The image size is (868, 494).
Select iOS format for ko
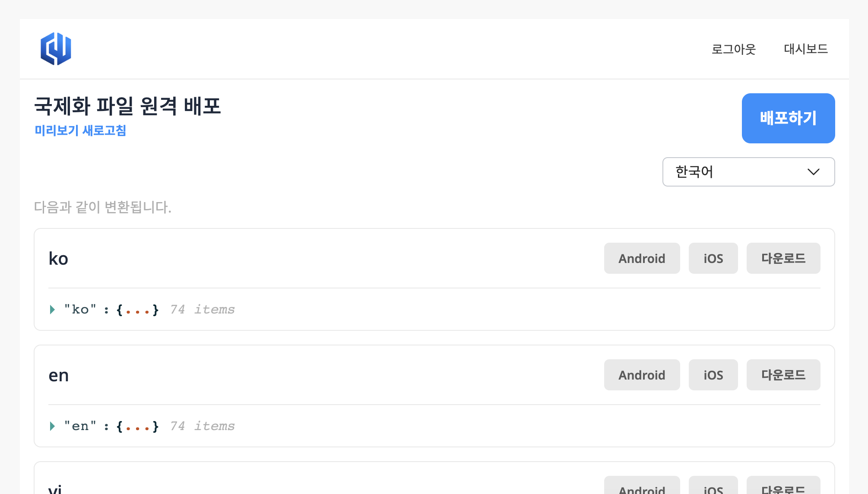pyautogui.click(x=713, y=258)
